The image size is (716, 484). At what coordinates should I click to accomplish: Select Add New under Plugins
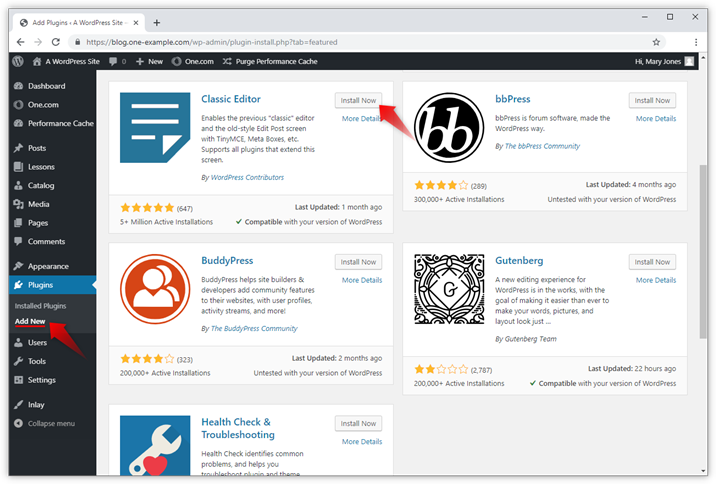(30, 321)
